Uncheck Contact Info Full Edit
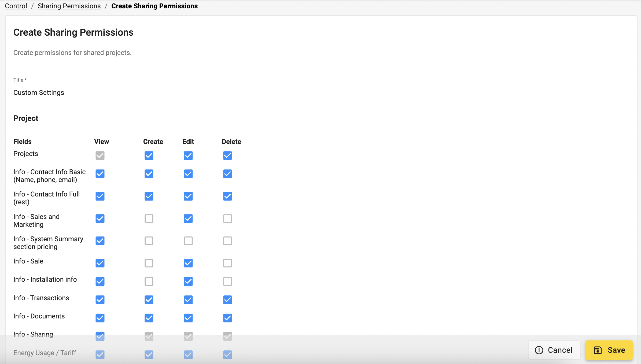 (x=188, y=196)
